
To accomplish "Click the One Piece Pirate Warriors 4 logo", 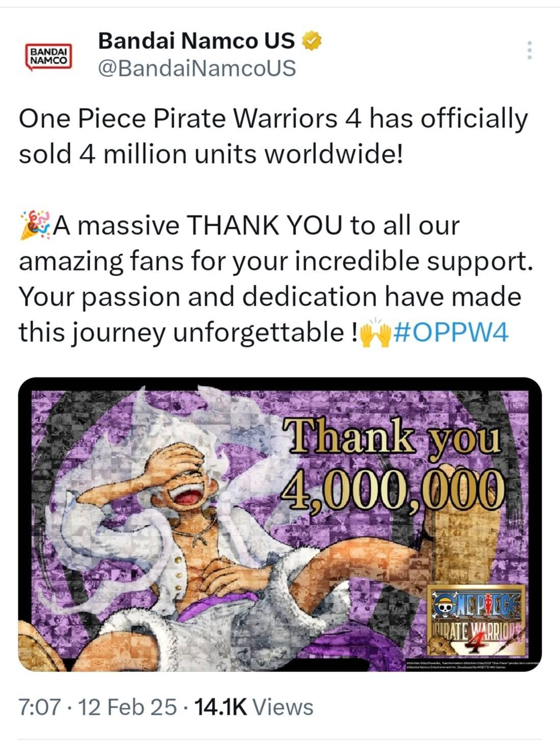I will pyautogui.click(x=476, y=621).
